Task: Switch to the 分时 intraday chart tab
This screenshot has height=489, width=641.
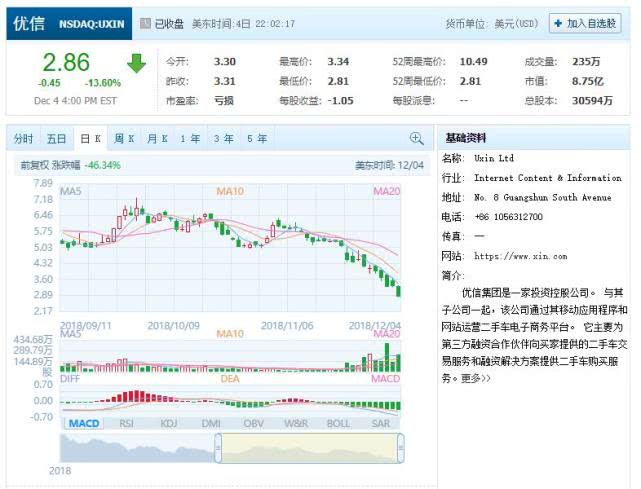Action: coord(24,139)
